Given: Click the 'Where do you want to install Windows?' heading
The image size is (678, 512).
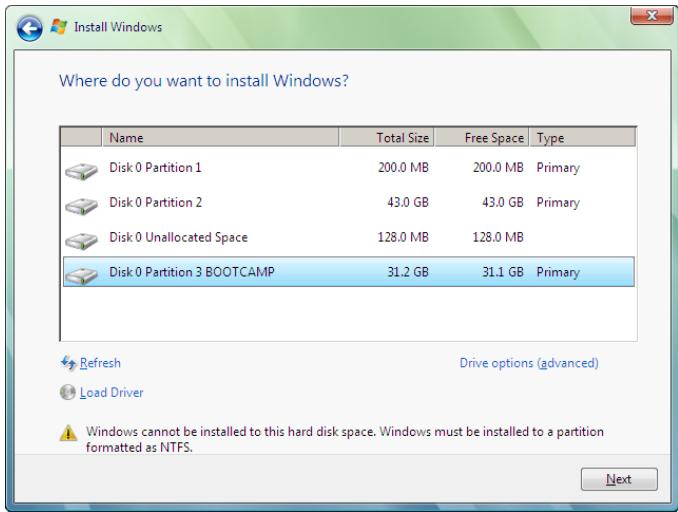Looking at the screenshot, I should [x=204, y=81].
